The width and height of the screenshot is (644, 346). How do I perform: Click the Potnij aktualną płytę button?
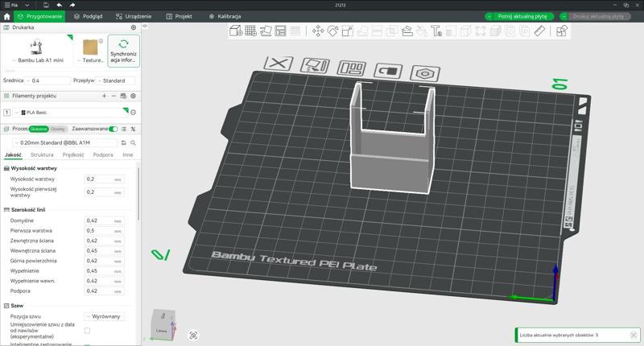[x=524, y=16]
